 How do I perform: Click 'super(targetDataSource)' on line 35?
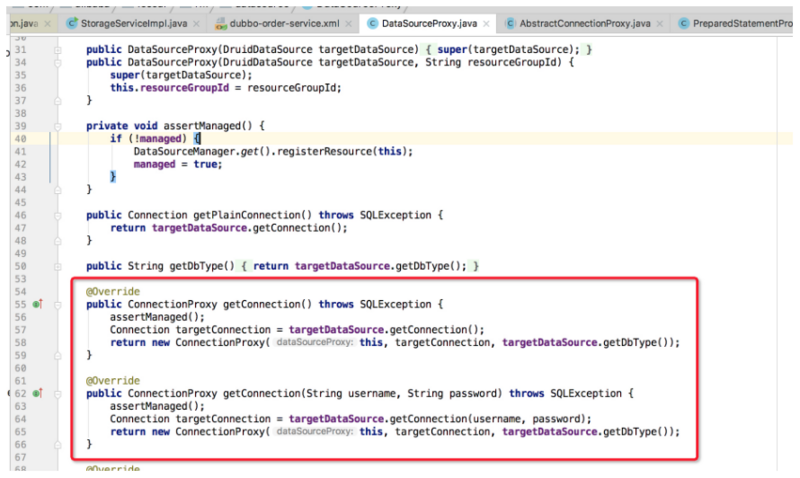click(x=178, y=75)
